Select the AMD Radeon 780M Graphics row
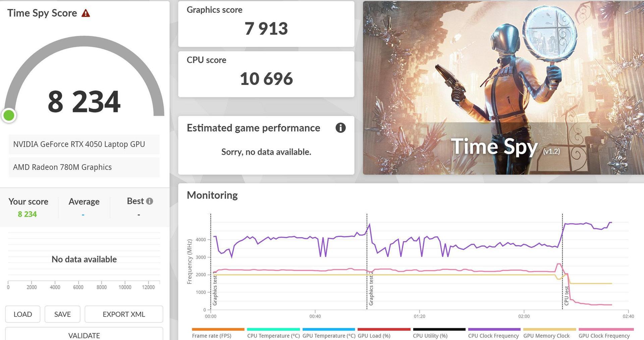Image resolution: width=644 pixels, height=340 pixels. (x=84, y=167)
